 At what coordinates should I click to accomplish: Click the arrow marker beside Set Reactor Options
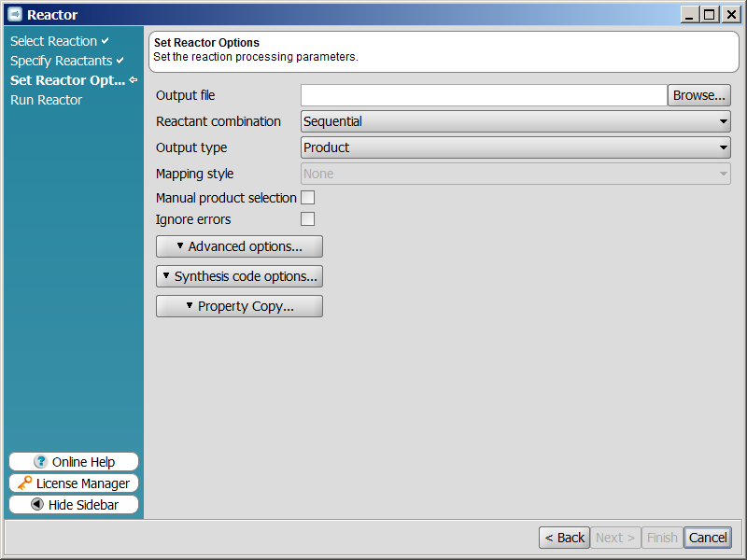click(134, 80)
